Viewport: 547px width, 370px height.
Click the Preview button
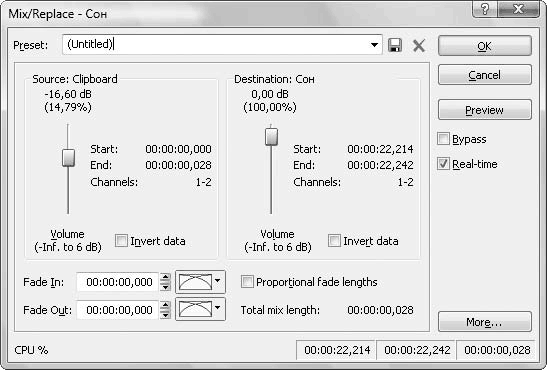pyautogui.click(x=485, y=110)
